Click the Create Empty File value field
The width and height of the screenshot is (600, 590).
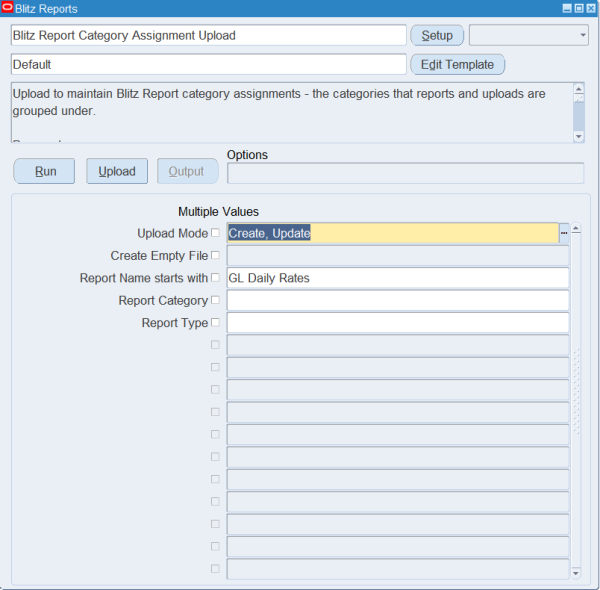(398, 256)
